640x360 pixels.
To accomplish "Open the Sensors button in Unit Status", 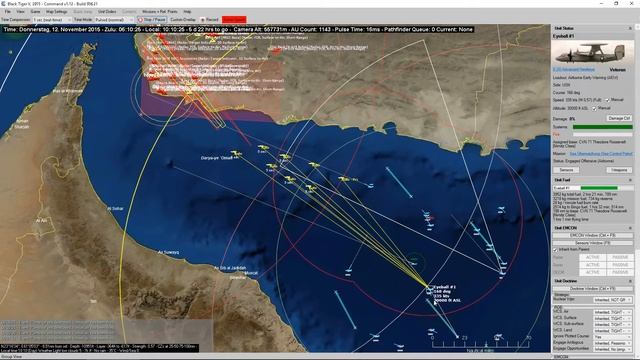I will coord(566,170).
